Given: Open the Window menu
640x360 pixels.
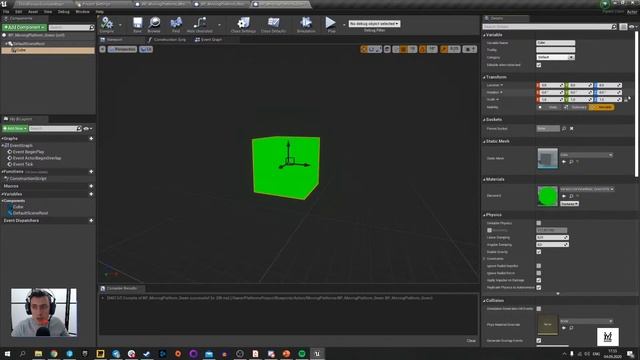Looking at the screenshot, I should coord(82,12).
